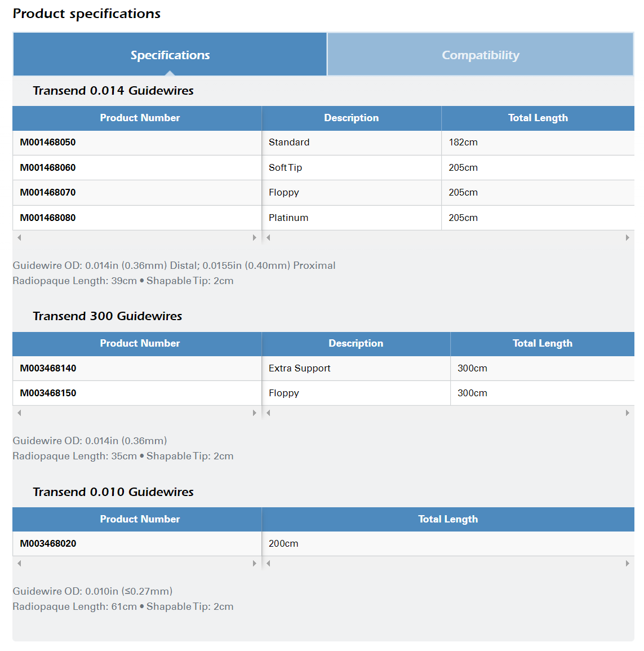Click product number M003468140
Screen dimensions: 644x651
48,369
